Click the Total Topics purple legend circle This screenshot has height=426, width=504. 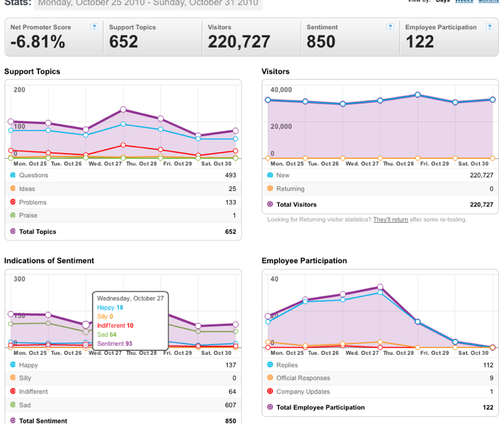pyautogui.click(x=13, y=231)
